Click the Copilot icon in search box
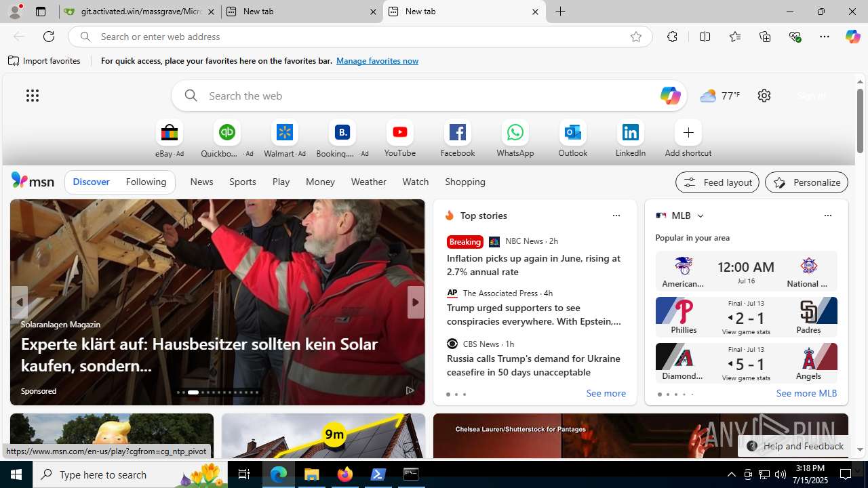Image resolution: width=868 pixels, height=488 pixels. click(670, 96)
